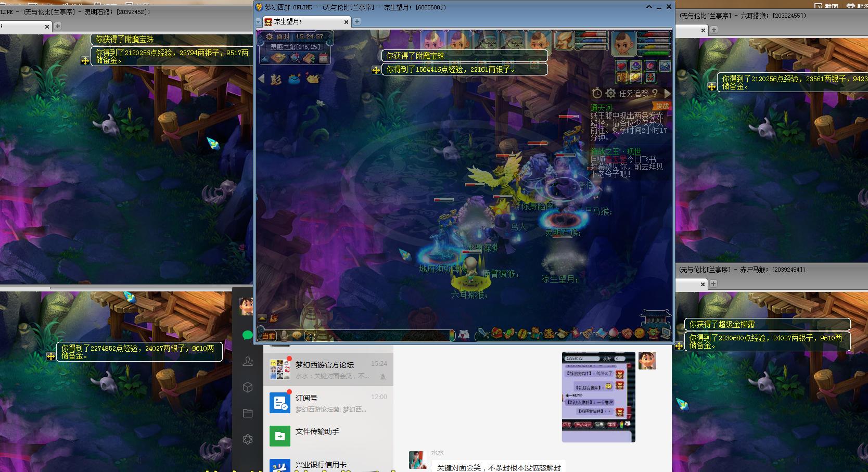Add new tab in 赤尸马猴 window

tap(713, 284)
